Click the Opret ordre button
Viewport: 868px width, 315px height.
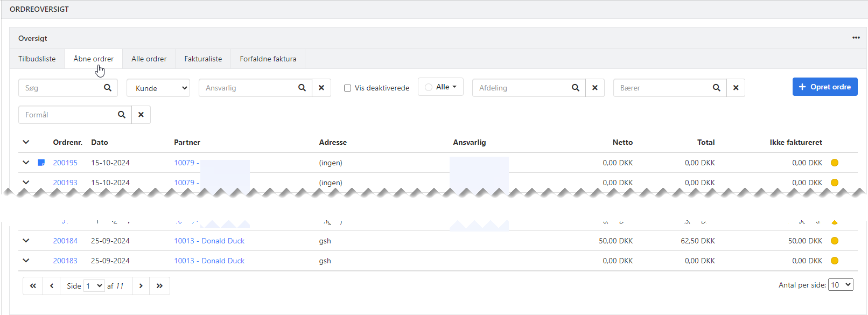pyautogui.click(x=824, y=87)
